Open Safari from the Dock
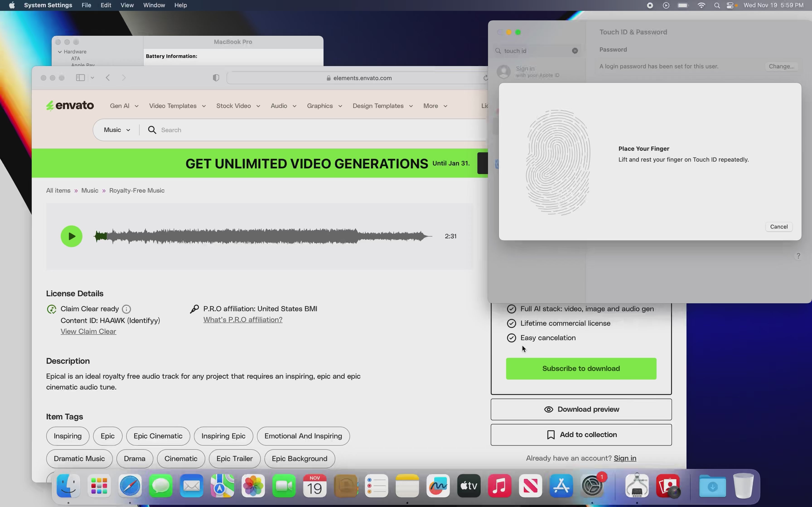 (x=130, y=485)
